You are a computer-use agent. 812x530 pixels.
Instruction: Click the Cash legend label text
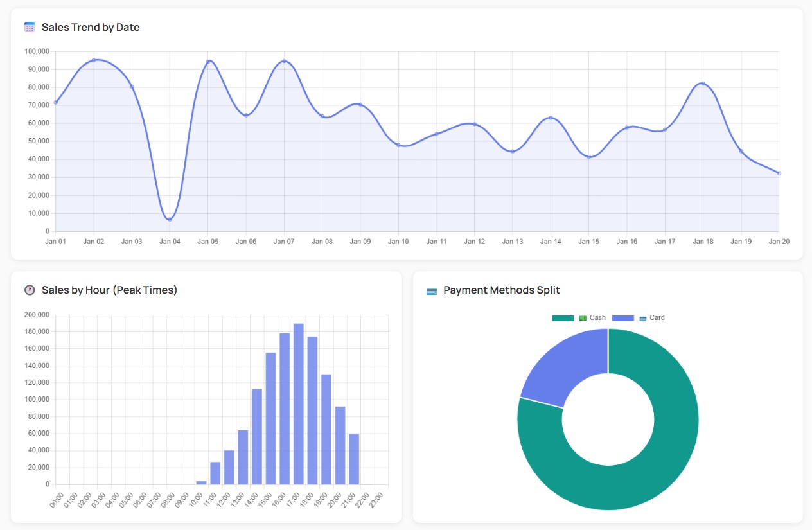(597, 317)
